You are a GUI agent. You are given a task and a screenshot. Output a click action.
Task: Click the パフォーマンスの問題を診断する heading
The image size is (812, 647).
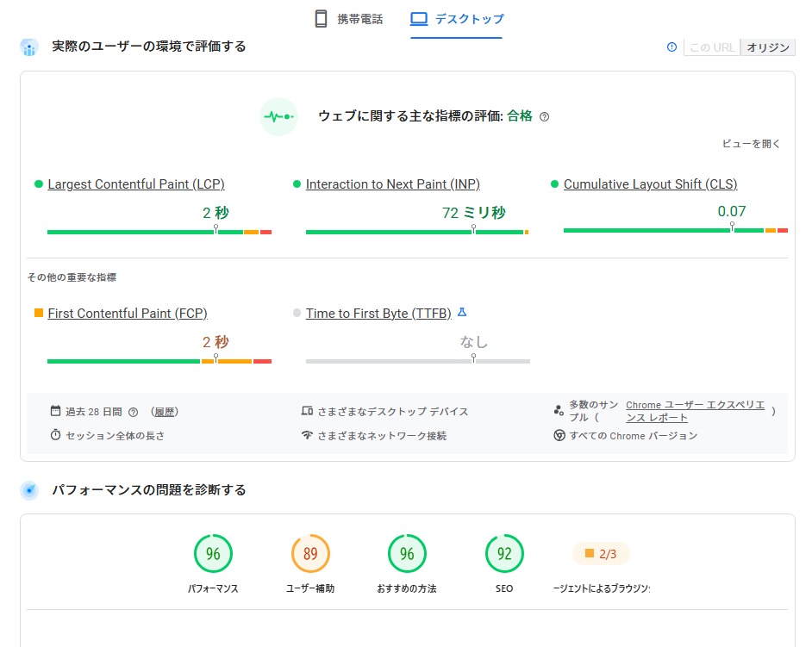point(148,489)
